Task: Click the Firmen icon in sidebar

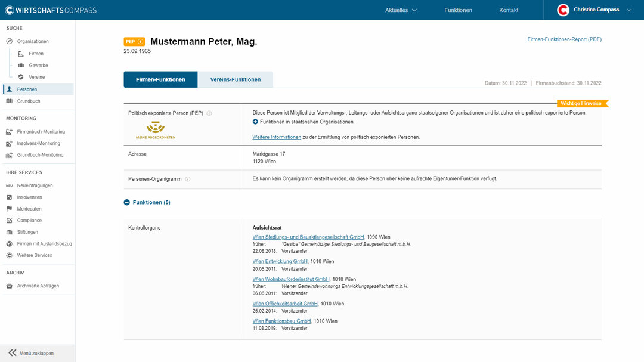Action: point(21,54)
